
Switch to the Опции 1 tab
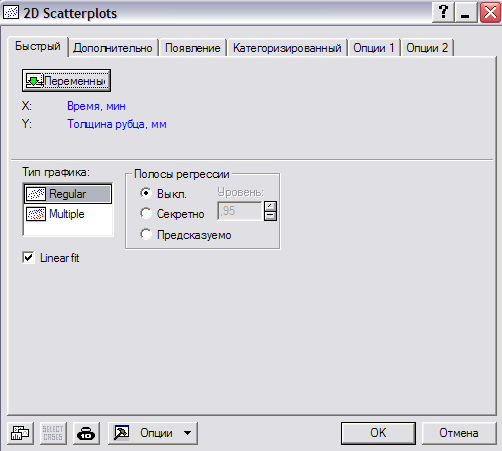click(x=374, y=48)
